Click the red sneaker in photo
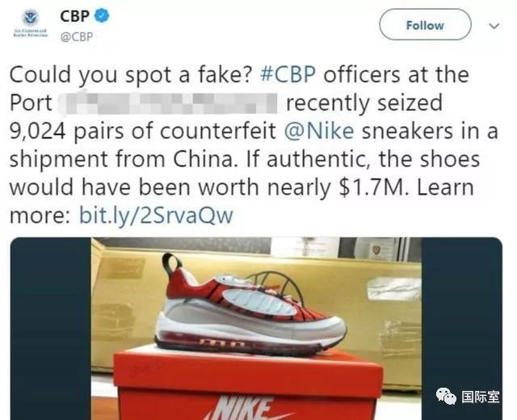 pos(250,305)
